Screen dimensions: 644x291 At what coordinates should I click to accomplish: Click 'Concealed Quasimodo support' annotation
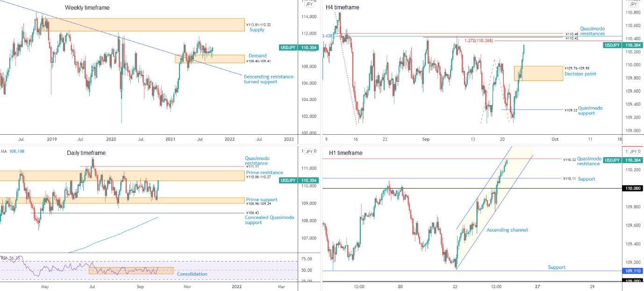coord(270,220)
